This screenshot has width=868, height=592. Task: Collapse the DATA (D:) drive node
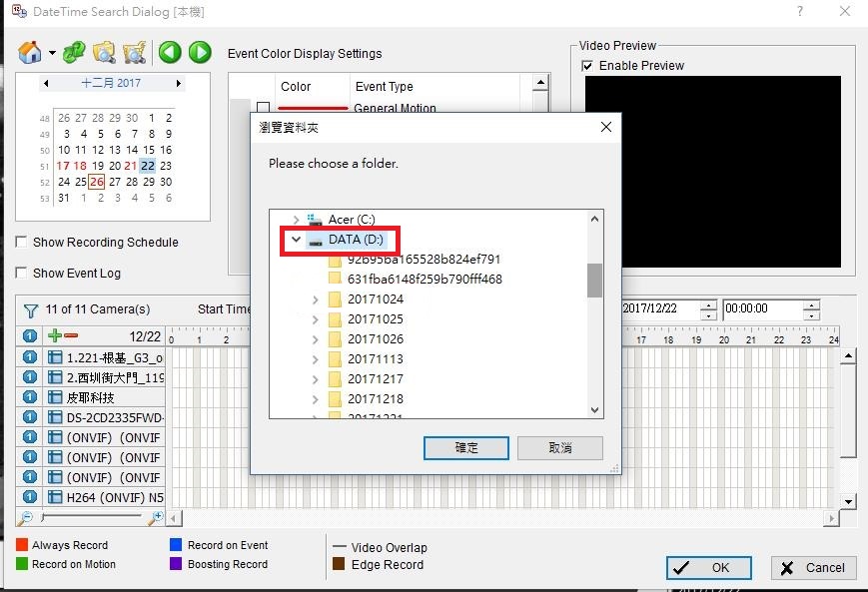296,240
